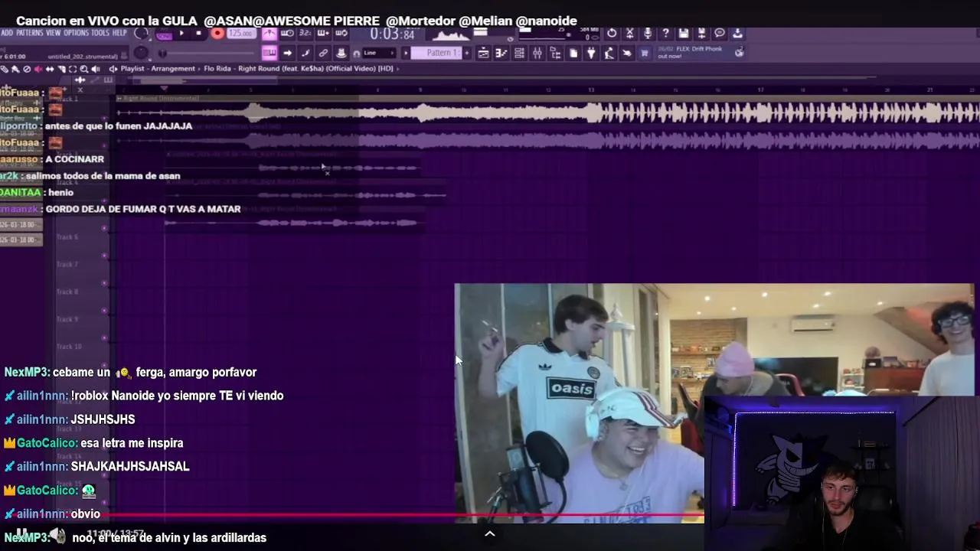This screenshot has height=551, width=980.
Task: Open the Browser tree icon
Action: (x=556, y=53)
